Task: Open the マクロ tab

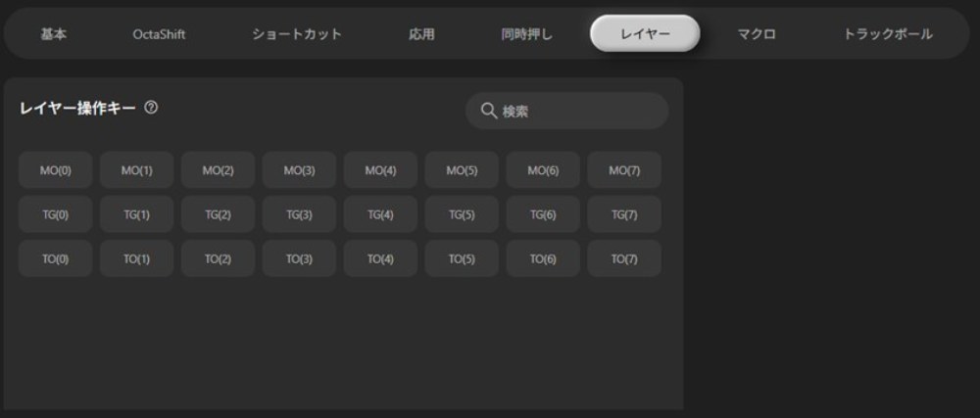Action: pyautogui.click(x=757, y=33)
